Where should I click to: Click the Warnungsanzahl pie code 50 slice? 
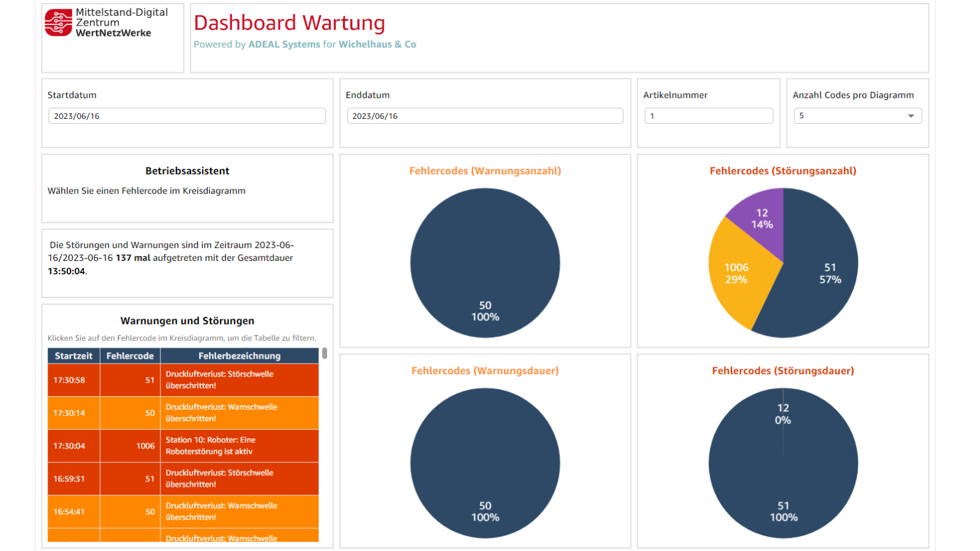[485, 263]
